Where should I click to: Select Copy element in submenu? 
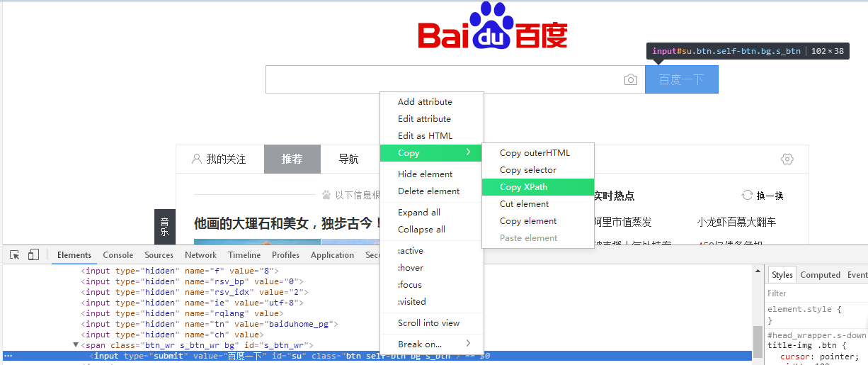(538, 221)
